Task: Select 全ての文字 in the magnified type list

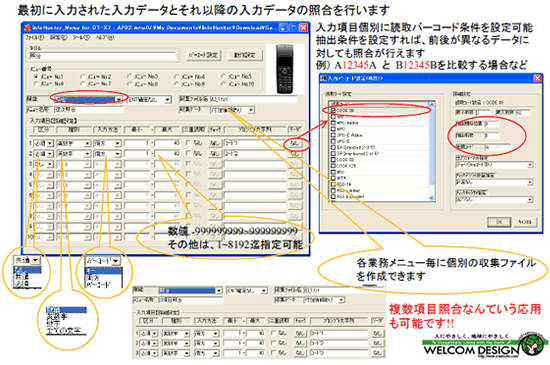Action: [x=63, y=330]
